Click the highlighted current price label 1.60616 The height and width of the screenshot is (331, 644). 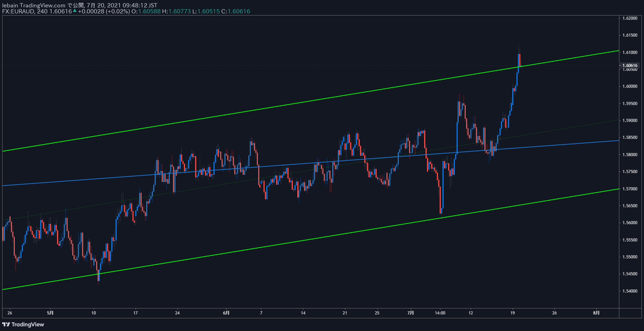[630, 65]
